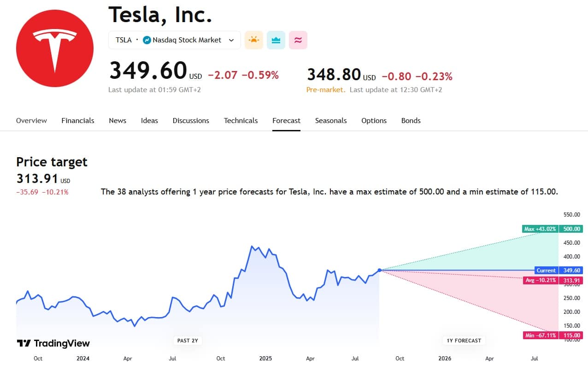
Task: Click the Avg −10.21% price label
Action: [540, 280]
